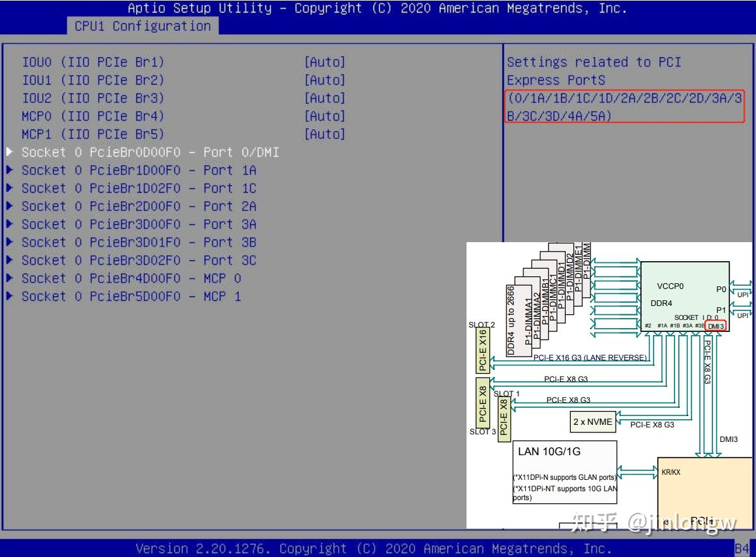Image resolution: width=756 pixels, height=557 pixels.
Task: Change the IOU1 (IIO PCIe Br2) Auto value
Action: tap(325, 80)
